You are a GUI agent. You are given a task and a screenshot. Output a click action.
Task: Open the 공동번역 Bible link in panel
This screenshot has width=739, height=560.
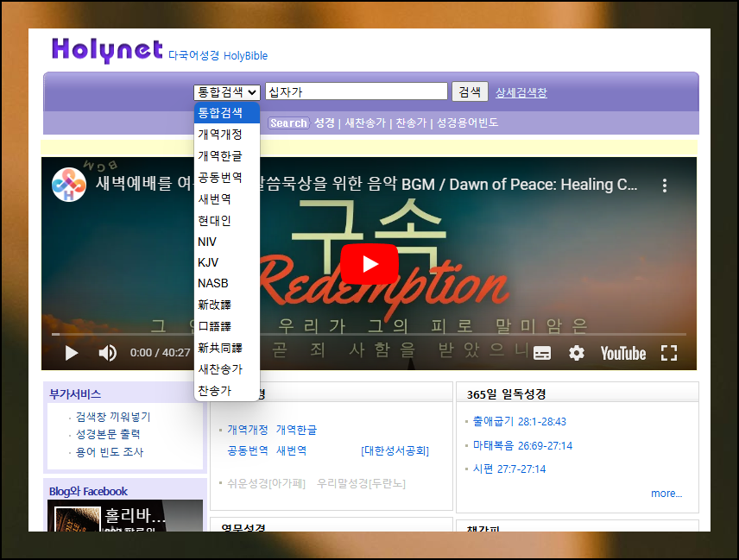coord(248,450)
